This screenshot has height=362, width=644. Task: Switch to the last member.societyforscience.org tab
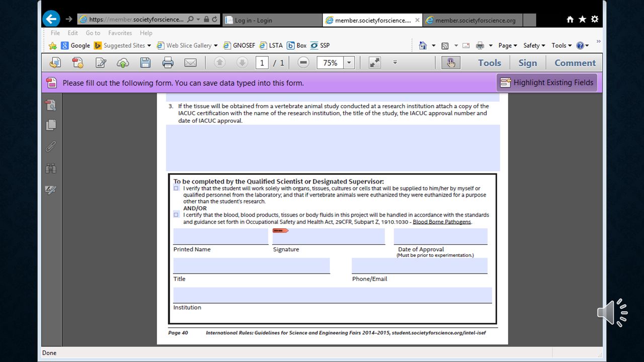coord(473,20)
